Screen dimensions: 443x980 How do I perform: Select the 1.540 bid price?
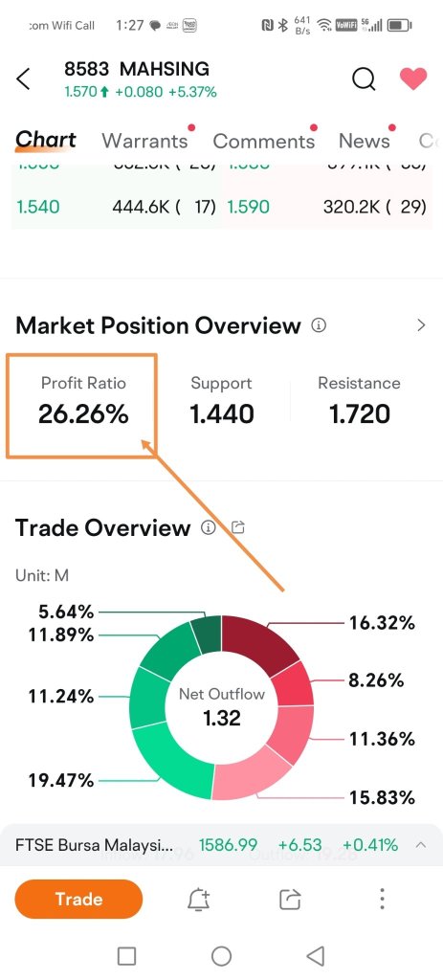click(x=38, y=207)
